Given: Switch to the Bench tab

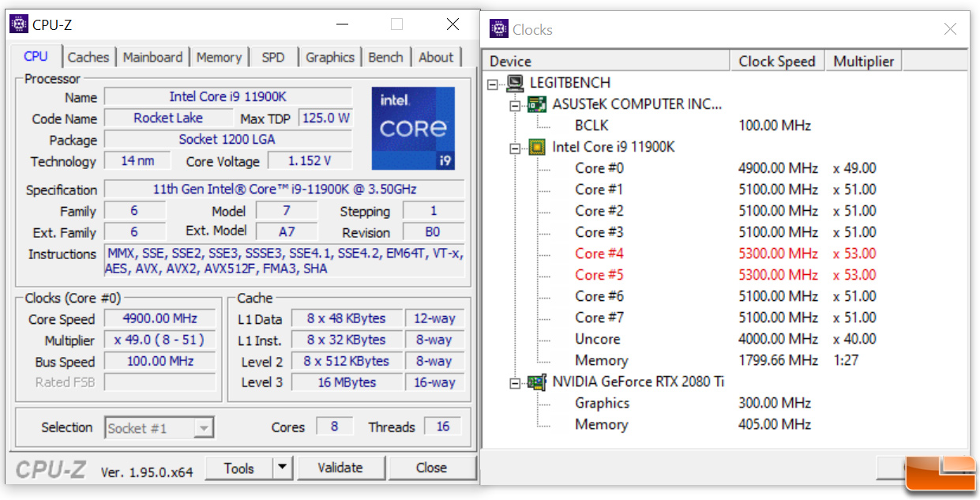Looking at the screenshot, I should click(x=386, y=57).
